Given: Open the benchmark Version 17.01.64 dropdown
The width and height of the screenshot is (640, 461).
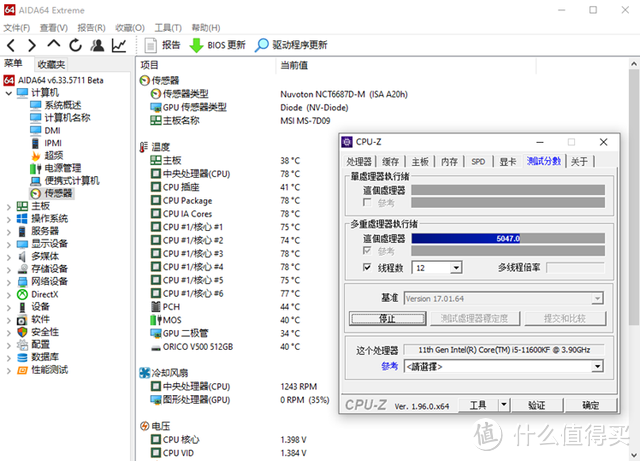Looking at the screenshot, I should [597, 299].
